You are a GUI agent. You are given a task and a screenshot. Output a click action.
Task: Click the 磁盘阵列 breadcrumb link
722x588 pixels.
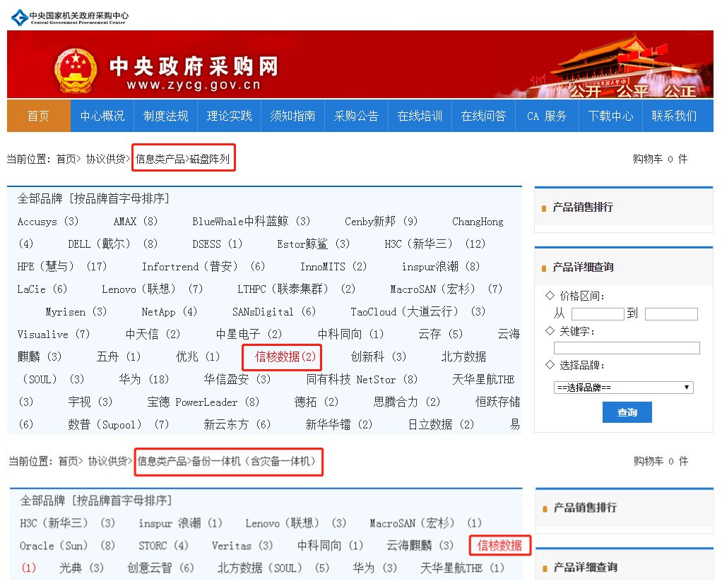tap(210, 160)
